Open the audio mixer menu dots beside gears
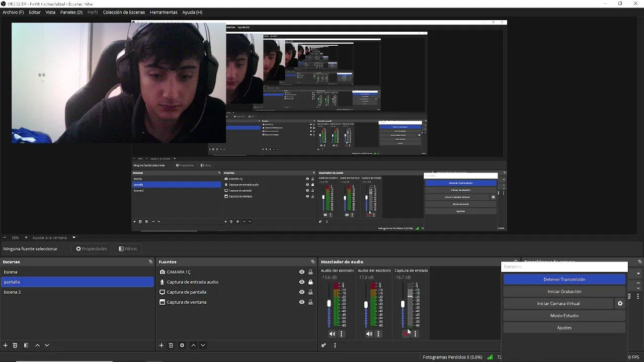 [x=335, y=345]
